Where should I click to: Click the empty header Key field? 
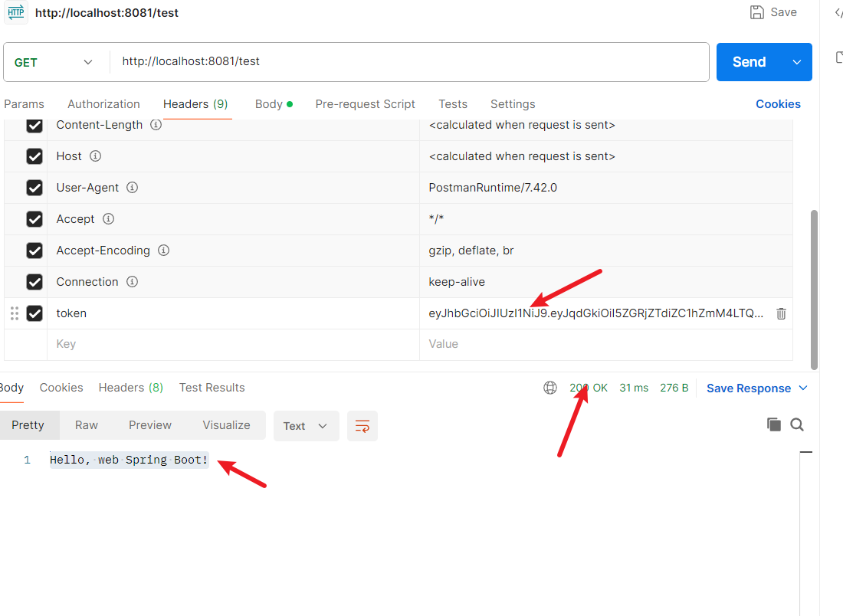point(233,344)
